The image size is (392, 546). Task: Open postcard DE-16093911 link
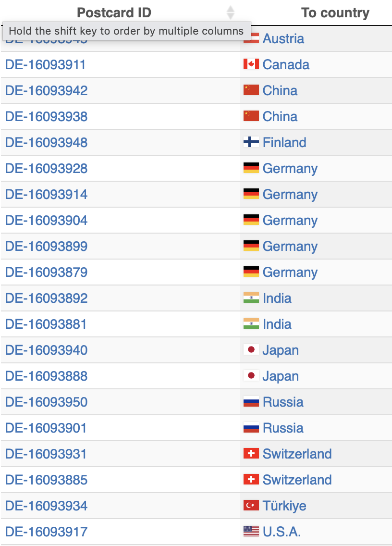coord(46,64)
